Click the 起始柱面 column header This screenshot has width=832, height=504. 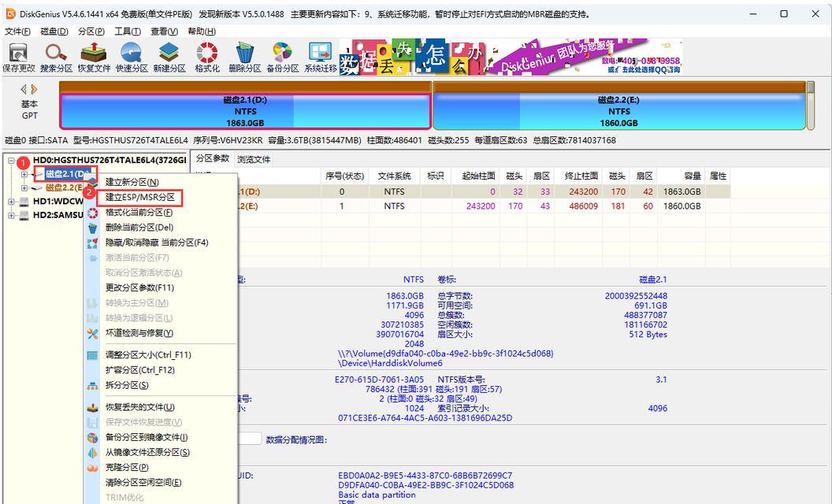(x=478, y=176)
